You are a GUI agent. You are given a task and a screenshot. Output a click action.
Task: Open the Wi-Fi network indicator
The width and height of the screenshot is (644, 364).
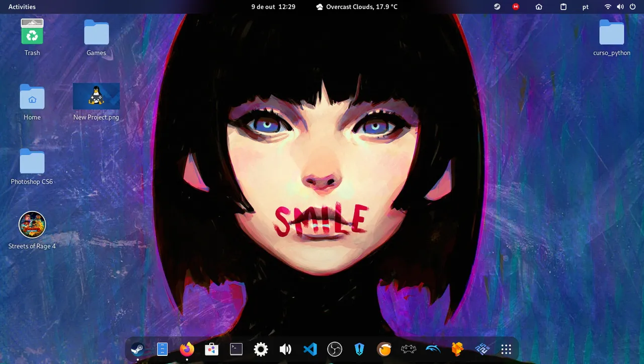click(x=608, y=7)
